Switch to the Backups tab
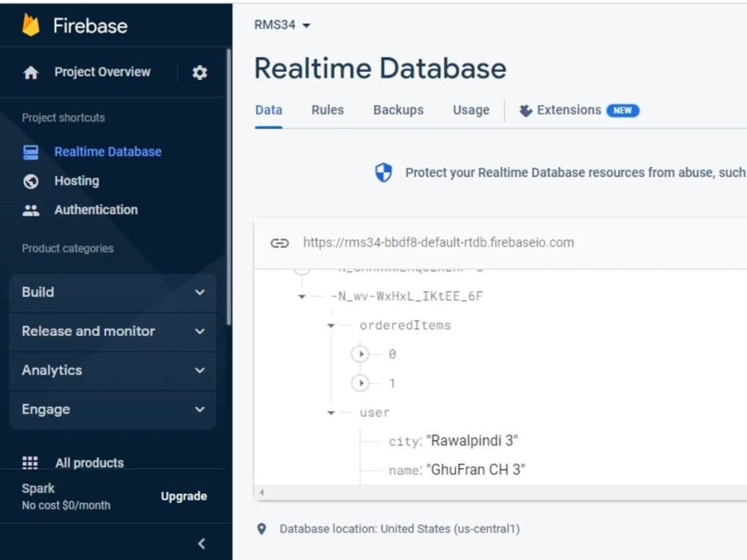 pyautogui.click(x=398, y=110)
